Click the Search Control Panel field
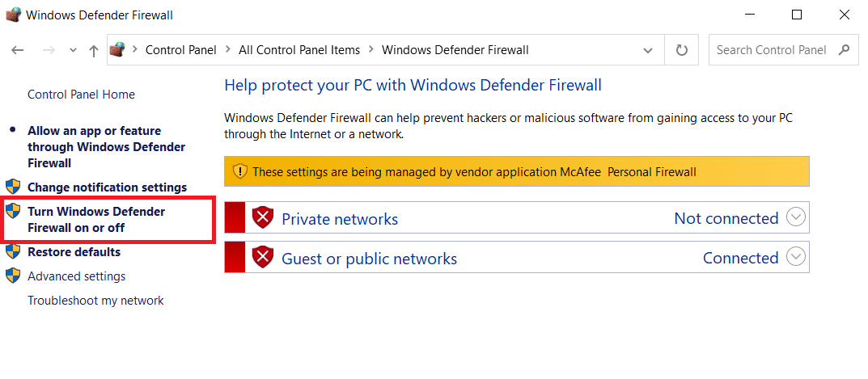 tap(771, 50)
